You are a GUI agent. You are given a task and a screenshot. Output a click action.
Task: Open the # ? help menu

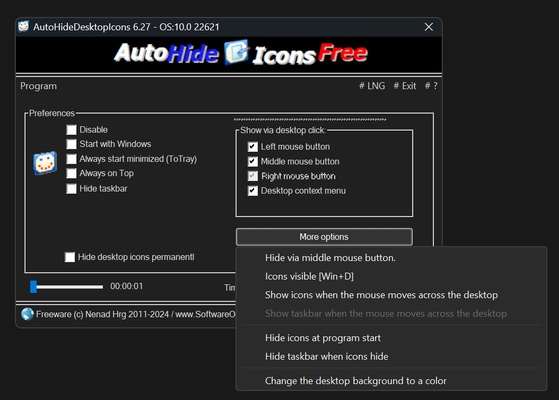431,86
